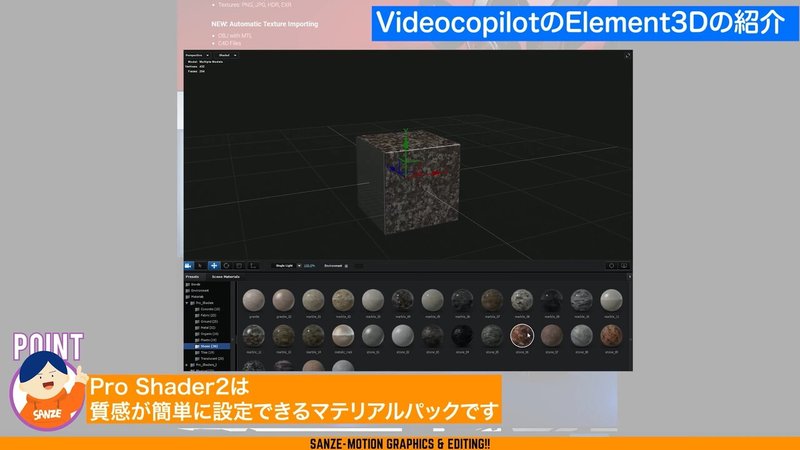
Task: Pick the stone_04 black sphere
Action: click(462, 336)
